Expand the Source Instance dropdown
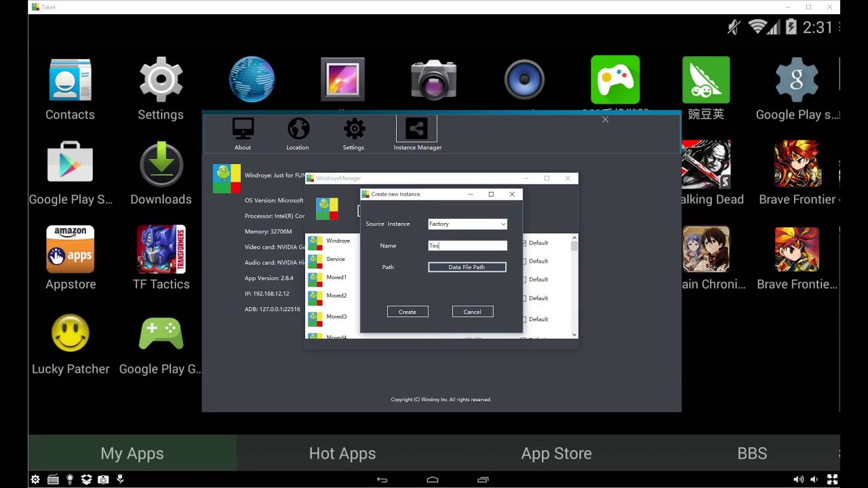868x488 pixels. point(467,224)
